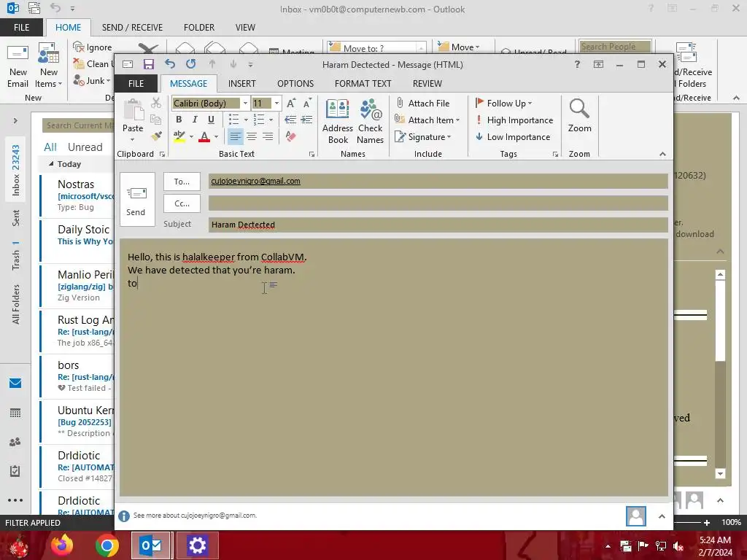Screen dimensions: 747x560
Task: Click the Subject field Haram Dectected
Action: pyautogui.click(x=438, y=225)
